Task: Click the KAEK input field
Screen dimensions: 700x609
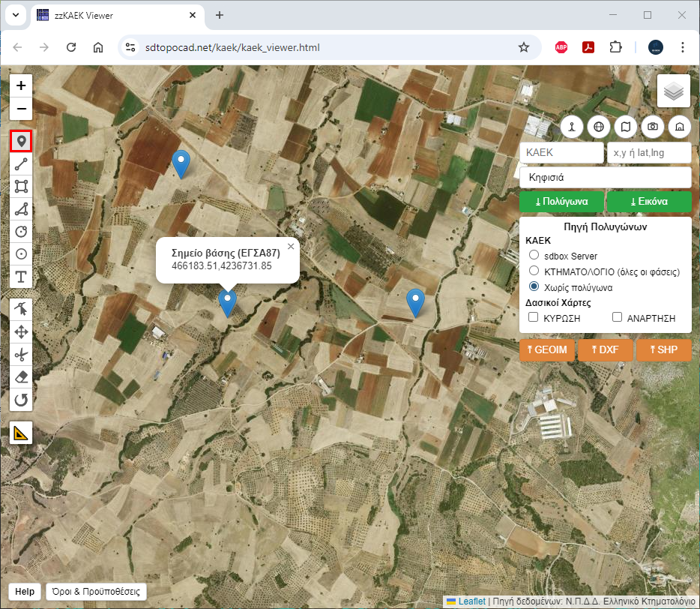Action: pos(561,152)
